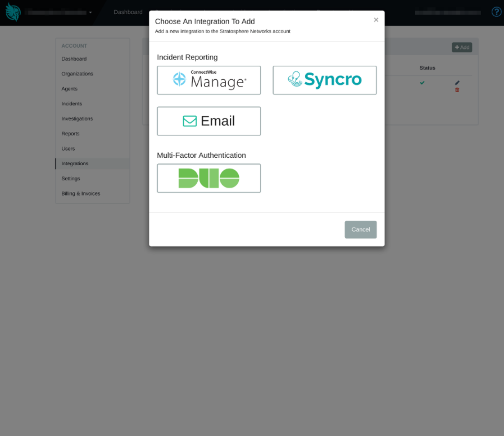Image resolution: width=504 pixels, height=436 pixels.
Task: Select Integrations in the sidebar
Action: pos(93,163)
